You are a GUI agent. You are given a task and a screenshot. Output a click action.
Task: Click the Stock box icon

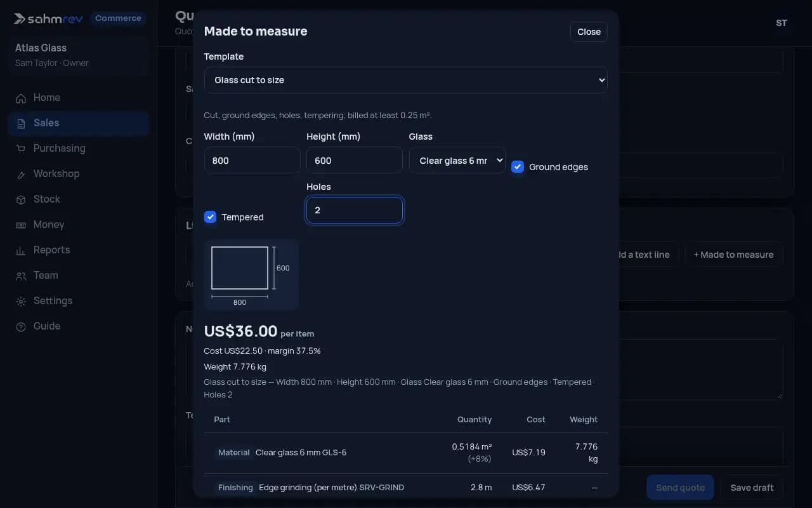click(x=21, y=199)
